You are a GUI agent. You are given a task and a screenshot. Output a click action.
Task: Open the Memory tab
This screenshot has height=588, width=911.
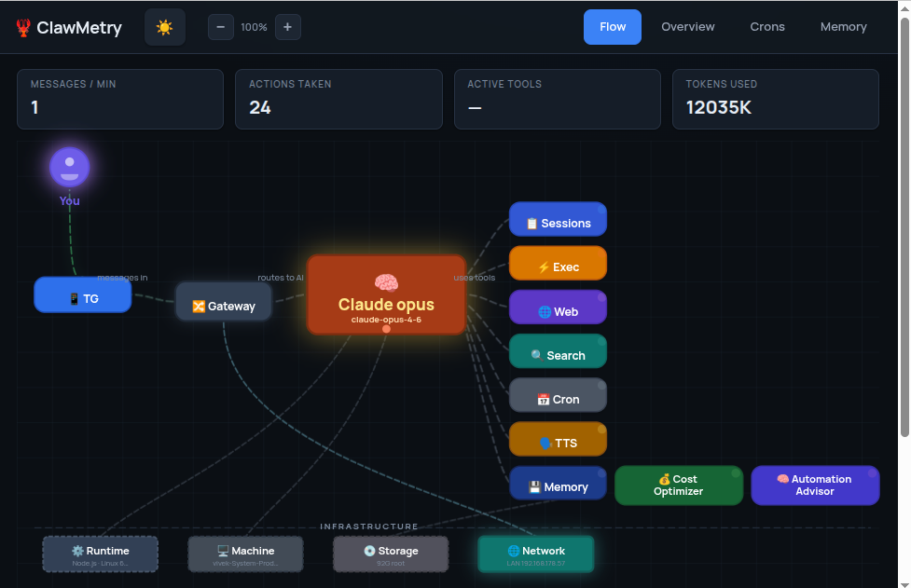coord(842,27)
